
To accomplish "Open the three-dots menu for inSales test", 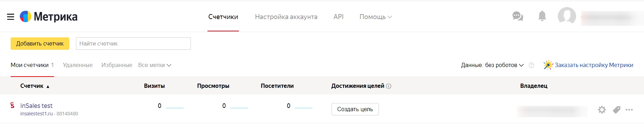I will pos(629,110).
